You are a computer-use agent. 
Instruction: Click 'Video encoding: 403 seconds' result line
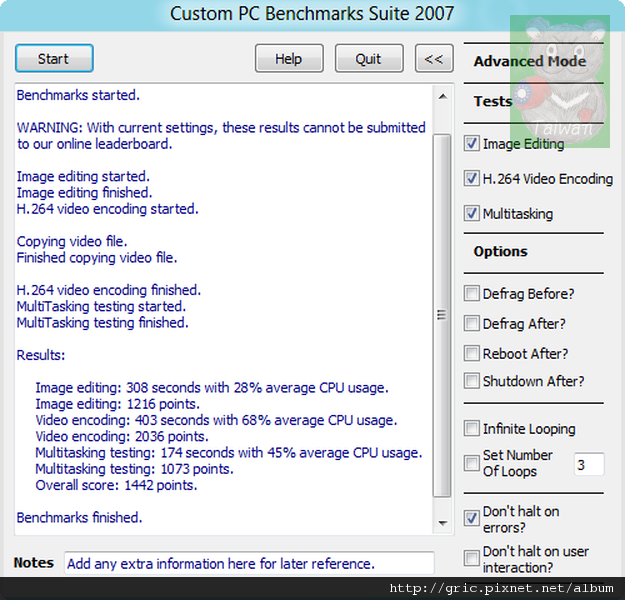(x=216, y=420)
